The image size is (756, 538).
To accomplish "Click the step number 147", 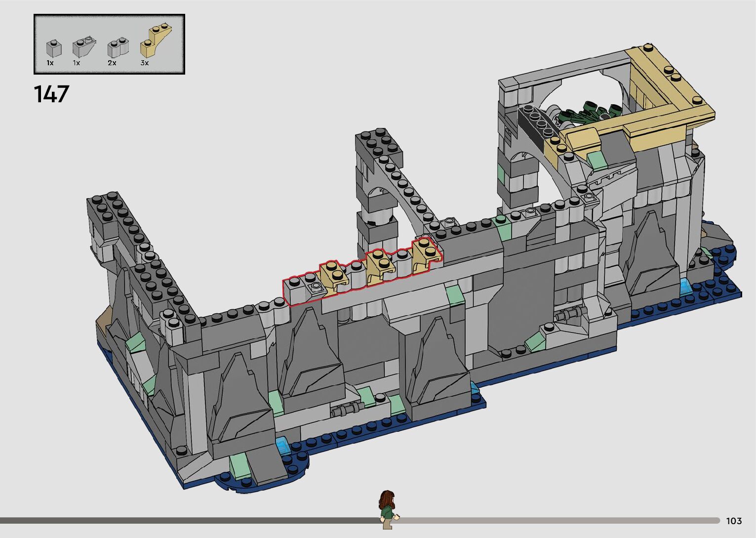I will click(51, 94).
